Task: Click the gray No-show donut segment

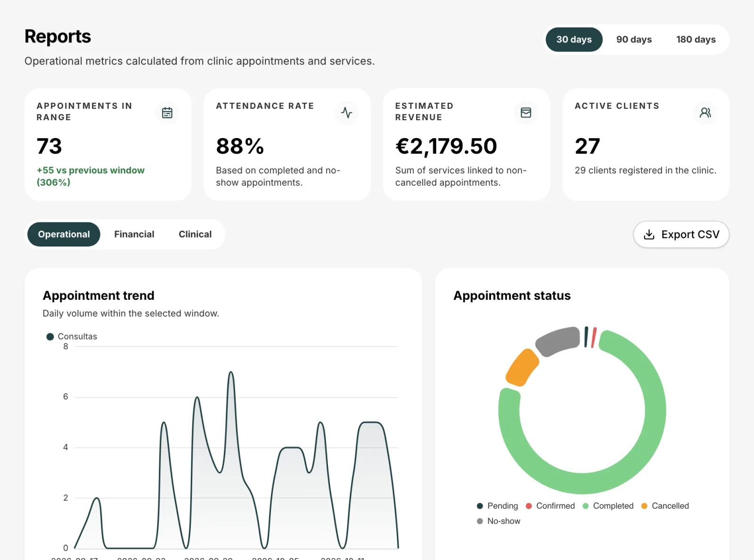Action: coord(559,341)
